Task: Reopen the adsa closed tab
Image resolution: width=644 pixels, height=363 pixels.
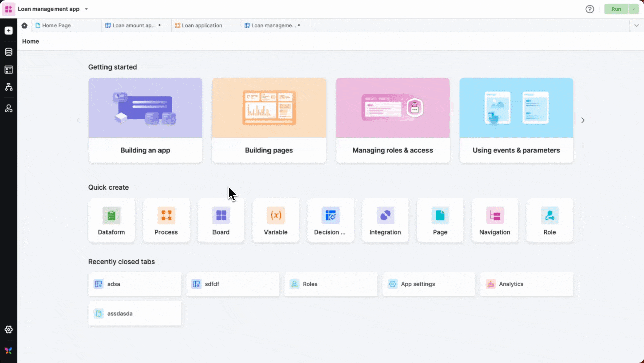Action: (x=135, y=284)
